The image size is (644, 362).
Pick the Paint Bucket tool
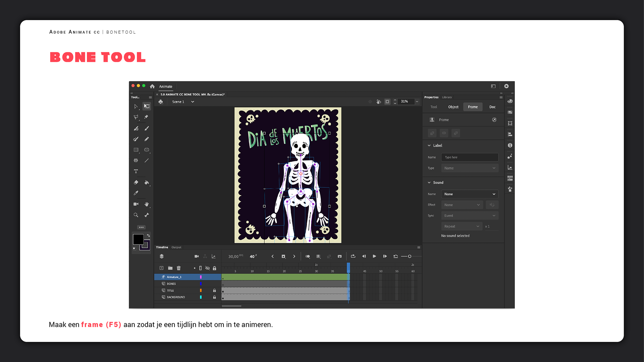point(147,182)
